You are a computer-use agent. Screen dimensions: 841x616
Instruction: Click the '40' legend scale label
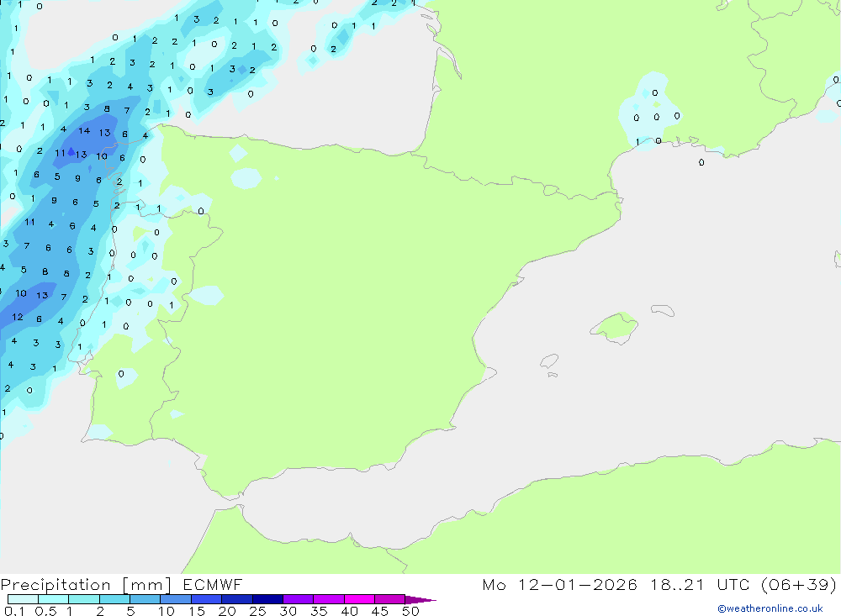pyautogui.click(x=349, y=611)
